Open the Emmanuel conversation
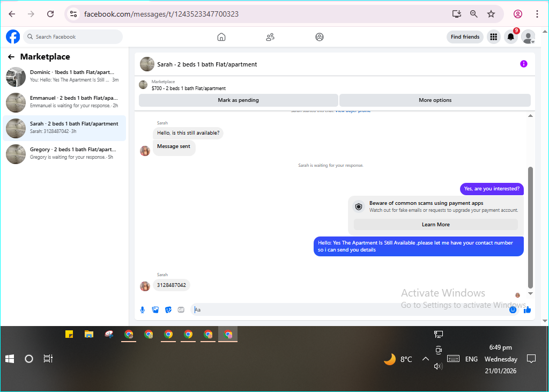Viewport: 549px width, 392px height. [x=64, y=102]
